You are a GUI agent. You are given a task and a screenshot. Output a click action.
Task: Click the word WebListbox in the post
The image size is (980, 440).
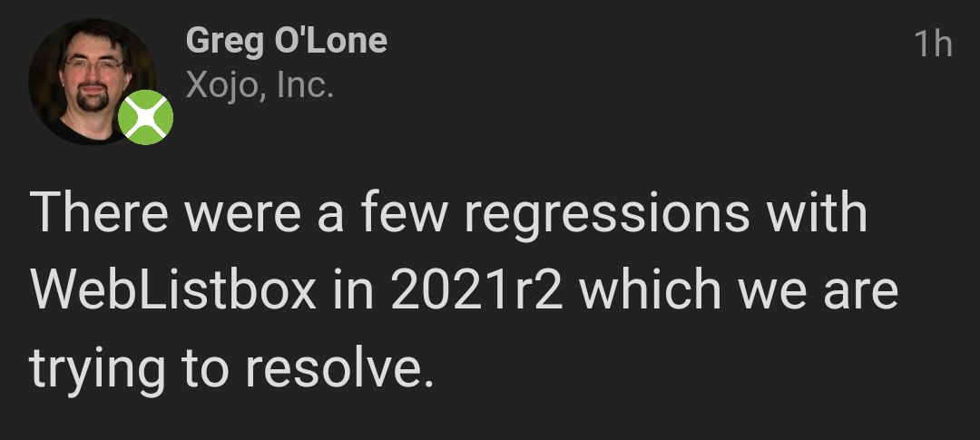[x=173, y=290]
